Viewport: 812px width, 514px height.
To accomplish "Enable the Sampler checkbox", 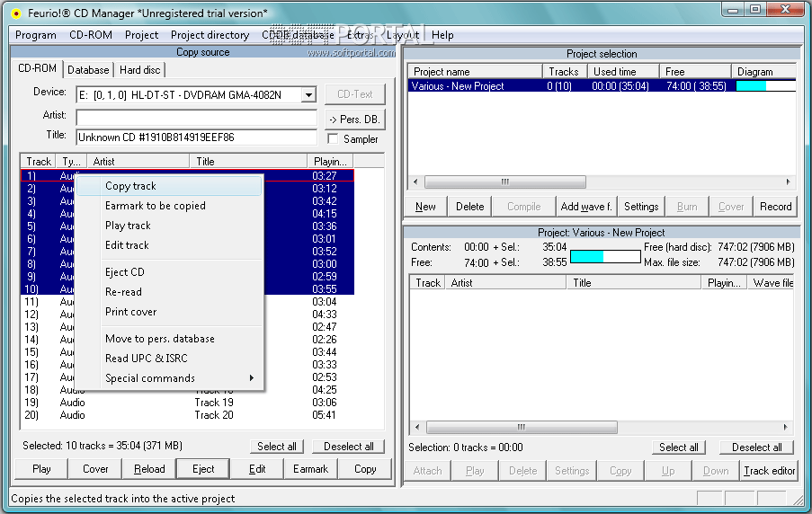I will [x=334, y=139].
